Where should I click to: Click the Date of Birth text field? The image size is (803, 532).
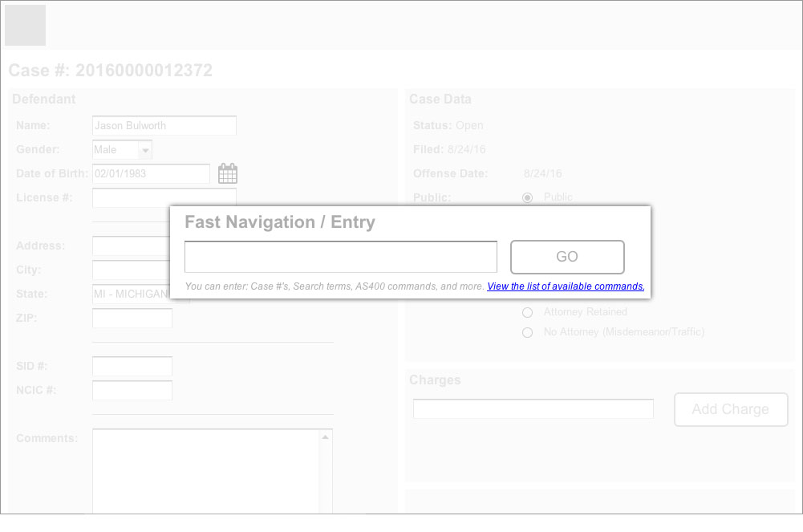151,173
